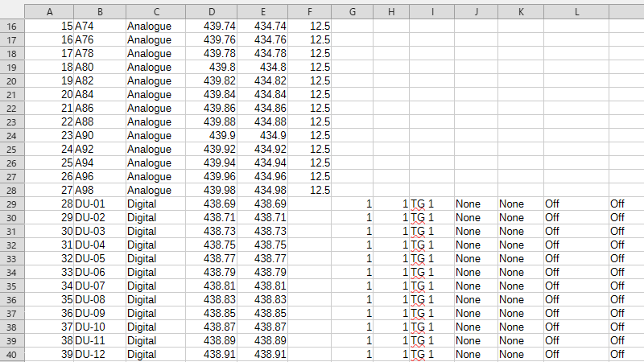Select Analogue cell in row 22
Image resolution: width=644 pixels, height=362 pixels.
[x=155, y=108]
